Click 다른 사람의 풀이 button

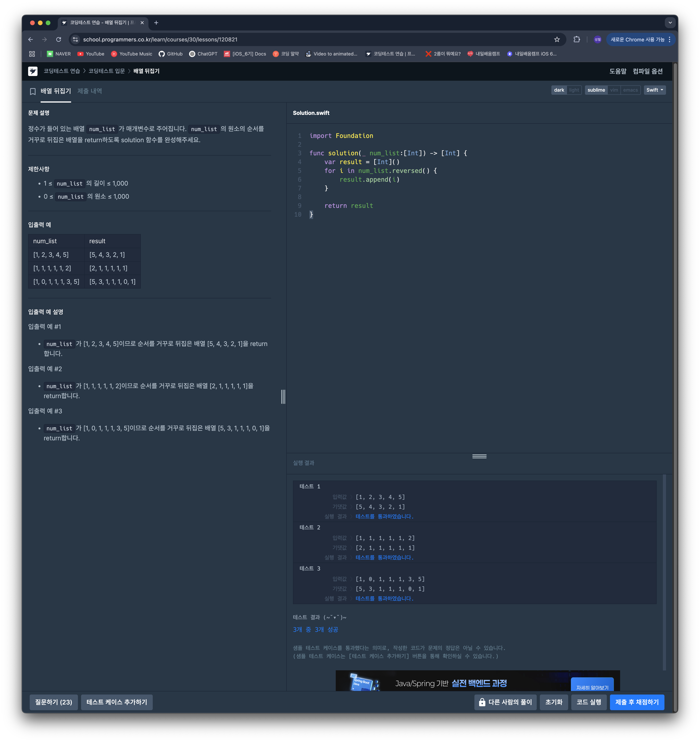point(506,702)
